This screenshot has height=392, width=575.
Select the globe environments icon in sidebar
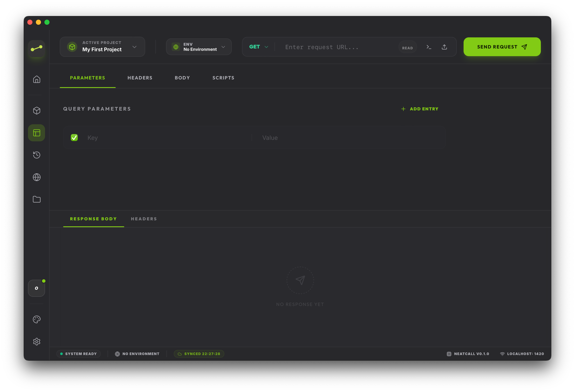coord(37,177)
